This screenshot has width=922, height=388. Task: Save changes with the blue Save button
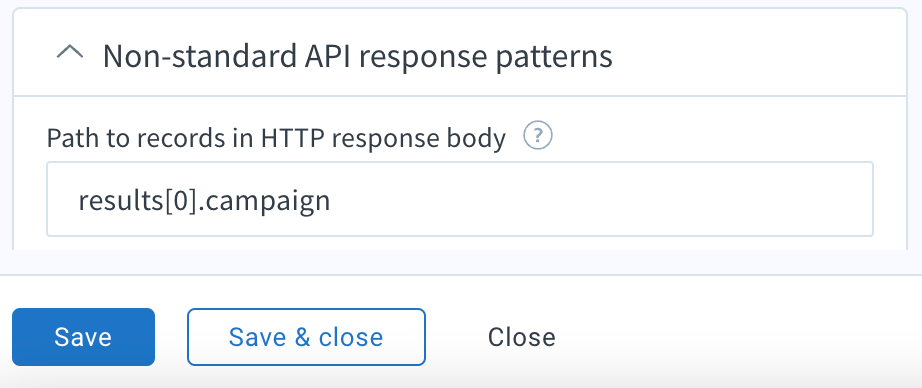click(x=83, y=337)
